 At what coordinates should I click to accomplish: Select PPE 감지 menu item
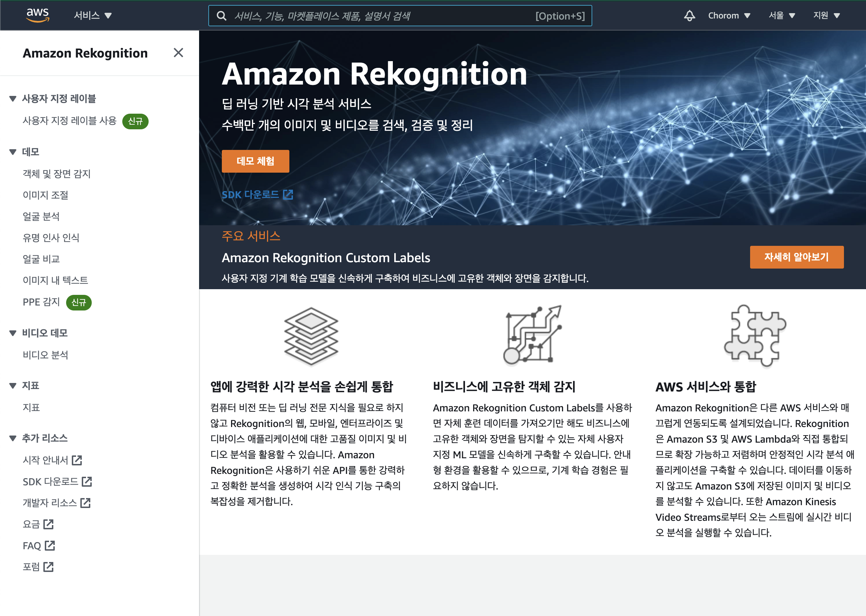coord(41,302)
